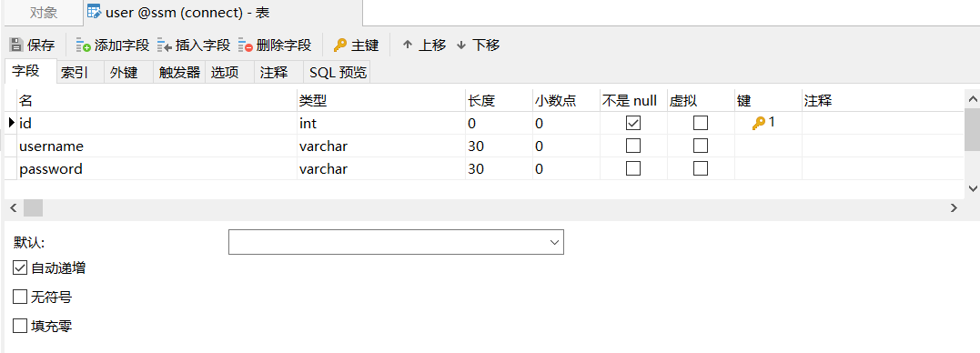Toggle the 自动递增 auto increment checkbox
Image resolution: width=980 pixels, height=353 pixels.
pos(20,268)
